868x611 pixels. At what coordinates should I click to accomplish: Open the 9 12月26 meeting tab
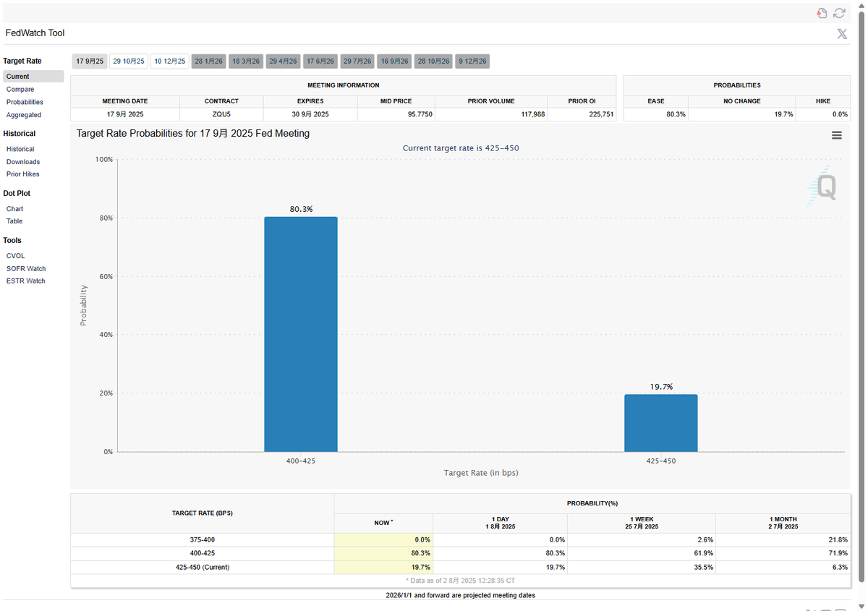[x=472, y=61]
